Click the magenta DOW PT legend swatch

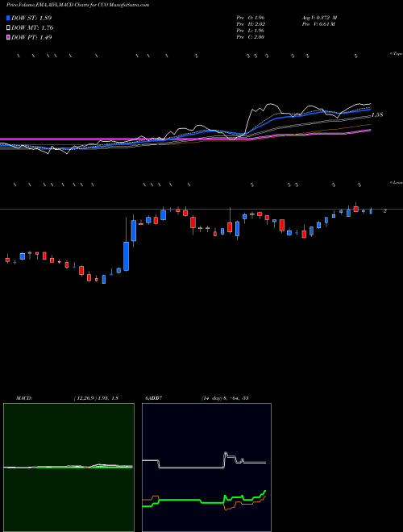[x=8, y=38]
